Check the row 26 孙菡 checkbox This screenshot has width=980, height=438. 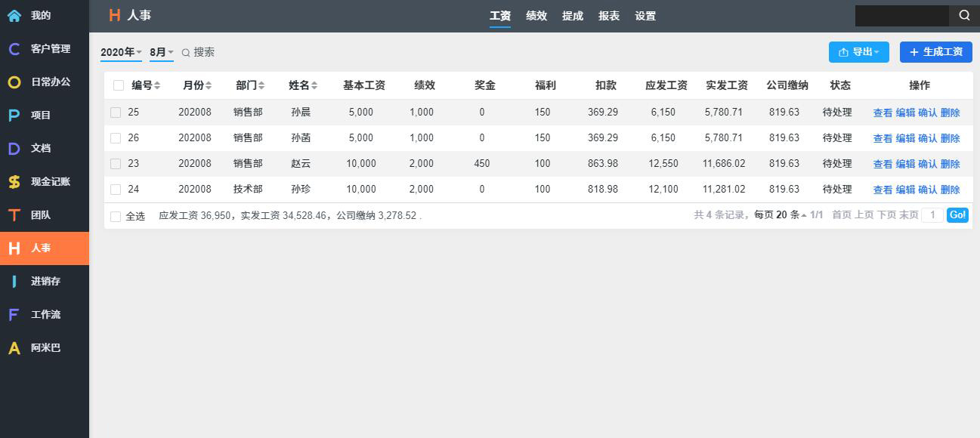[x=116, y=138]
